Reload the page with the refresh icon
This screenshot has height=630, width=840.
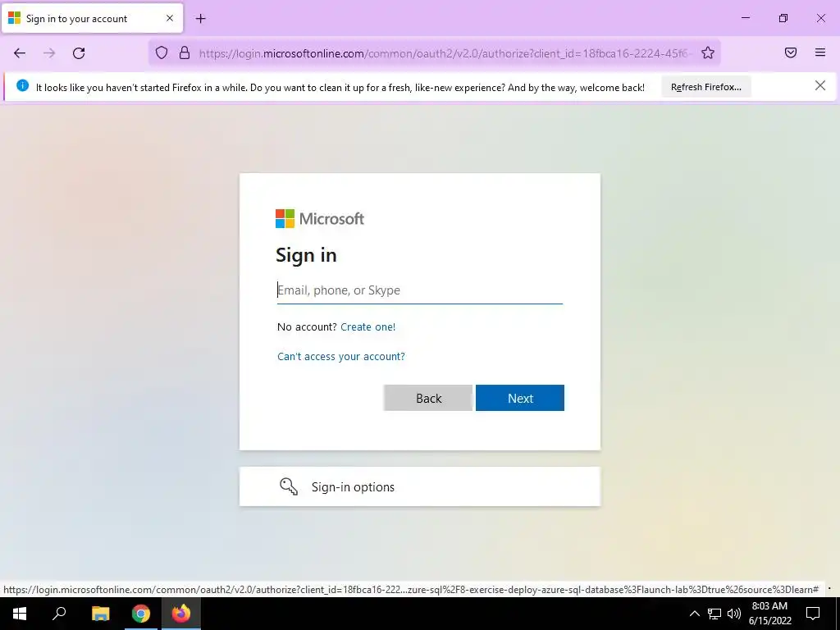[79, 53]
